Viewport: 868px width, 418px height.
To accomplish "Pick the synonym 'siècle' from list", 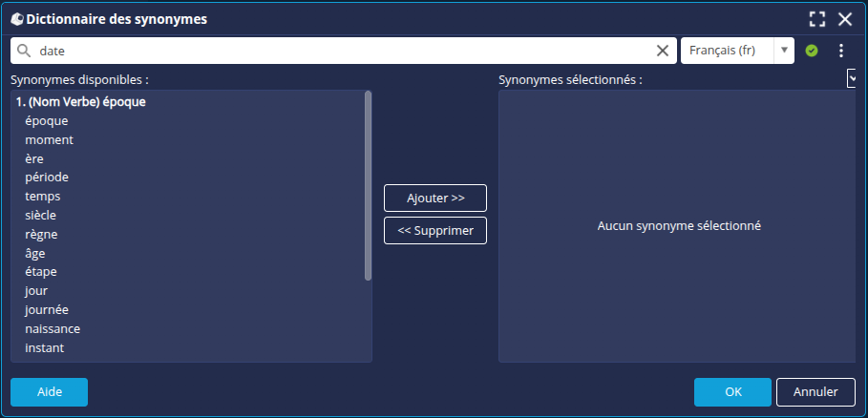I will (41, 215).
